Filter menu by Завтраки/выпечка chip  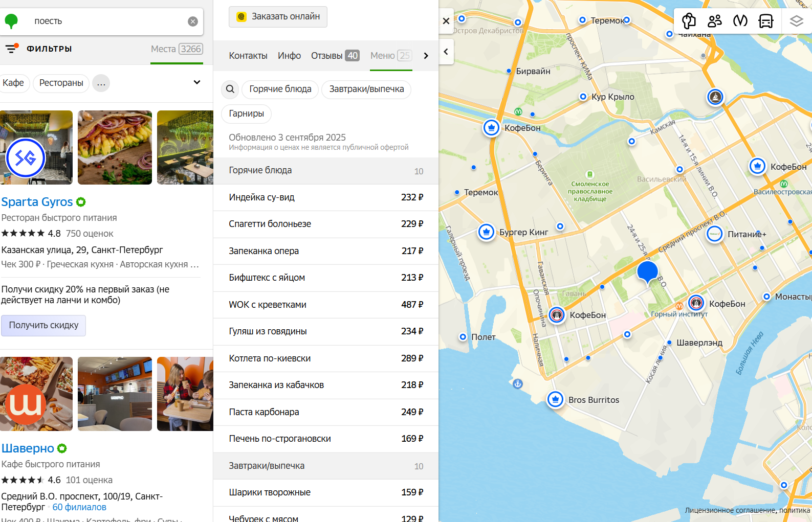(x=366, y=89)
